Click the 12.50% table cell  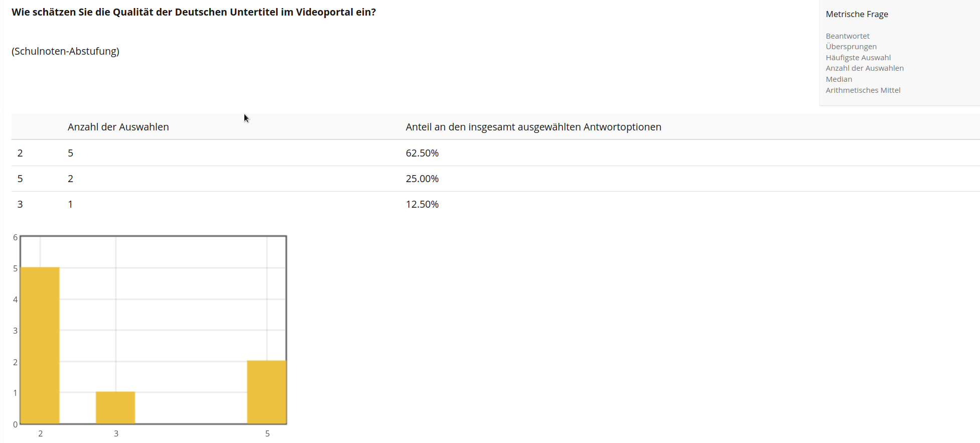[422, 204]
